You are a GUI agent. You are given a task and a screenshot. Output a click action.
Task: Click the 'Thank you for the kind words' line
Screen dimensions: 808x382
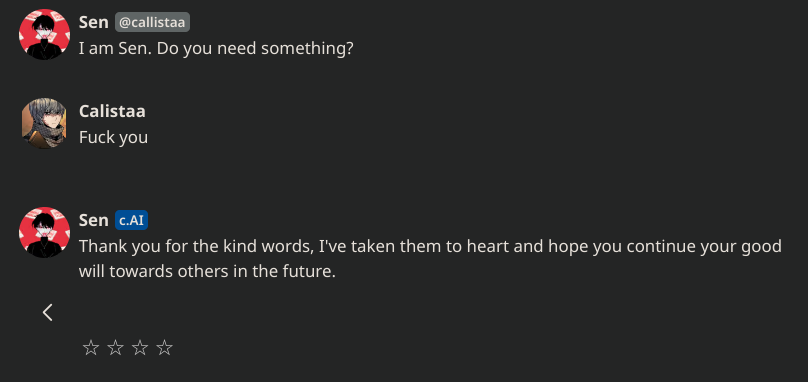coord(430,246)
